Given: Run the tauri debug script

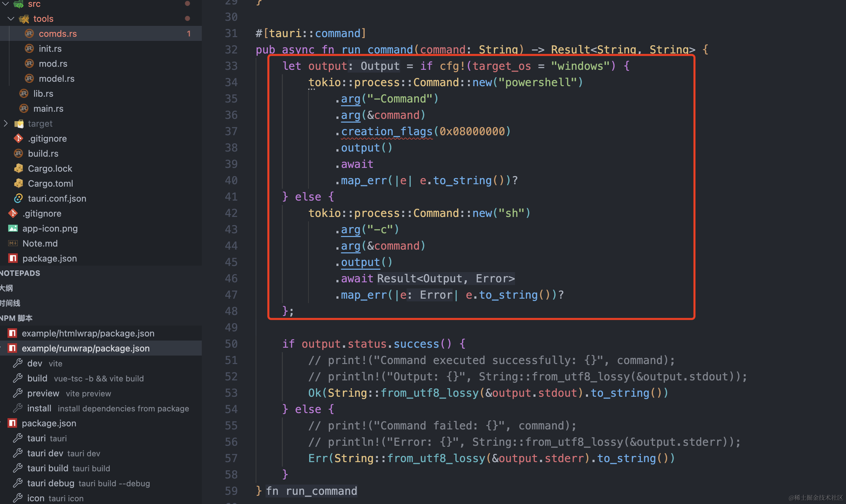Looking at the screenshot, I should (51, 483).
